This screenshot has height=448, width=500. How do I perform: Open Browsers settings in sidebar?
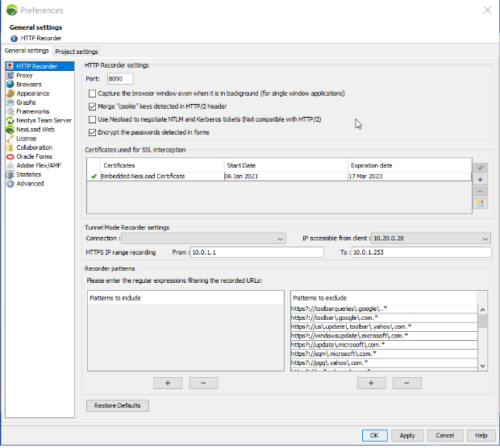28,85
